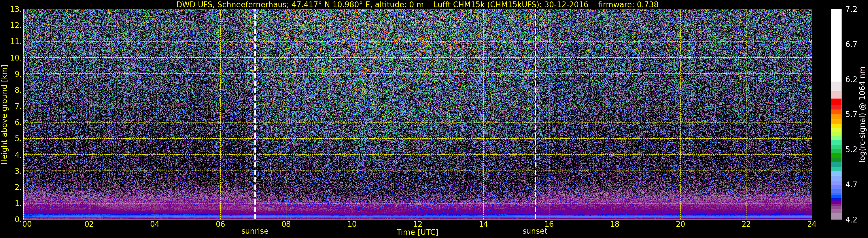868x238 pixels.
Task: Click the "5.7" colorbar tick label
Action: [x=851, y=115]
